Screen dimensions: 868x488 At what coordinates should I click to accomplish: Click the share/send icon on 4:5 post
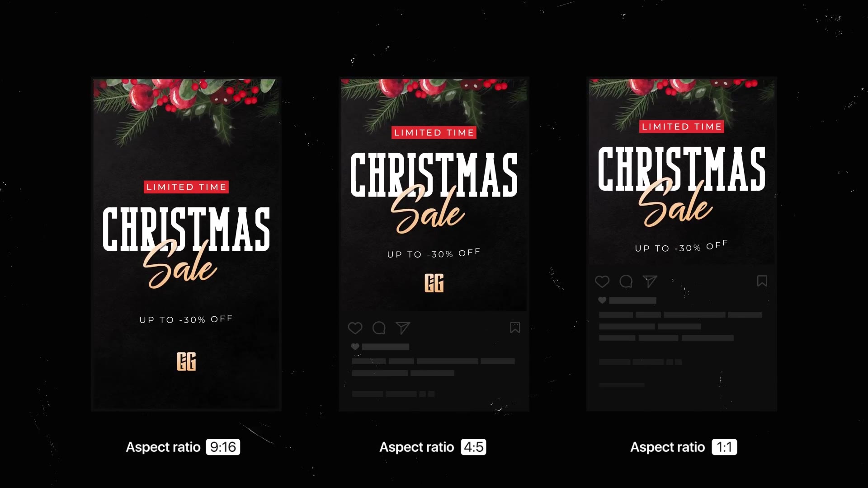(x=402, y=327)
